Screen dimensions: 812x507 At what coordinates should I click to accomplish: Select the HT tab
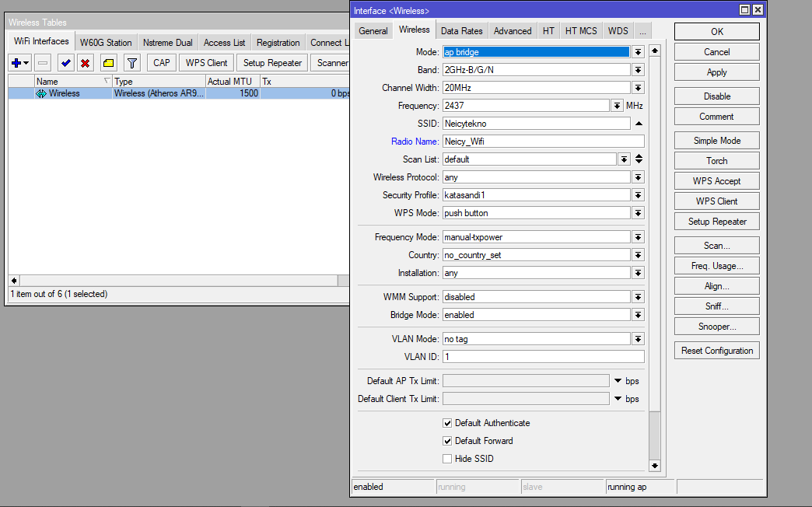coord(548,31)
